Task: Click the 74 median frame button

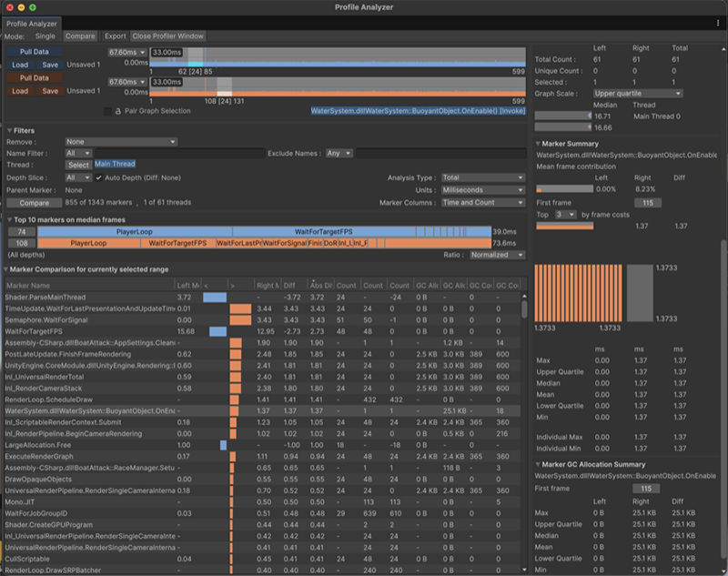Action: (x=21, y=232)
